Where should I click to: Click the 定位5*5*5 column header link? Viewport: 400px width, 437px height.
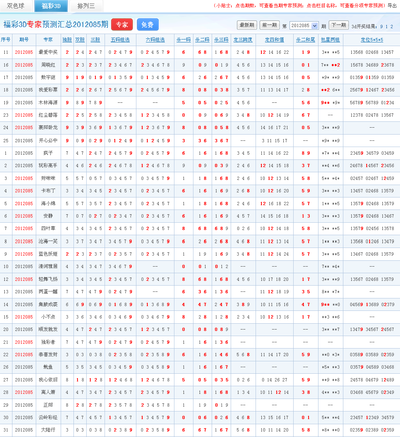[x=372, y=40]
